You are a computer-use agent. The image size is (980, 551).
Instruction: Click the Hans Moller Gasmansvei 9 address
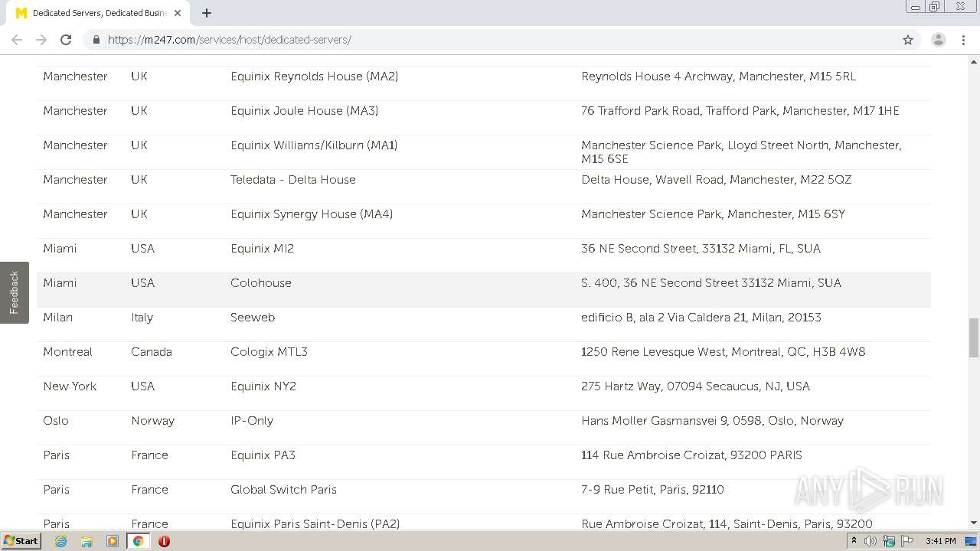[712, 421]
